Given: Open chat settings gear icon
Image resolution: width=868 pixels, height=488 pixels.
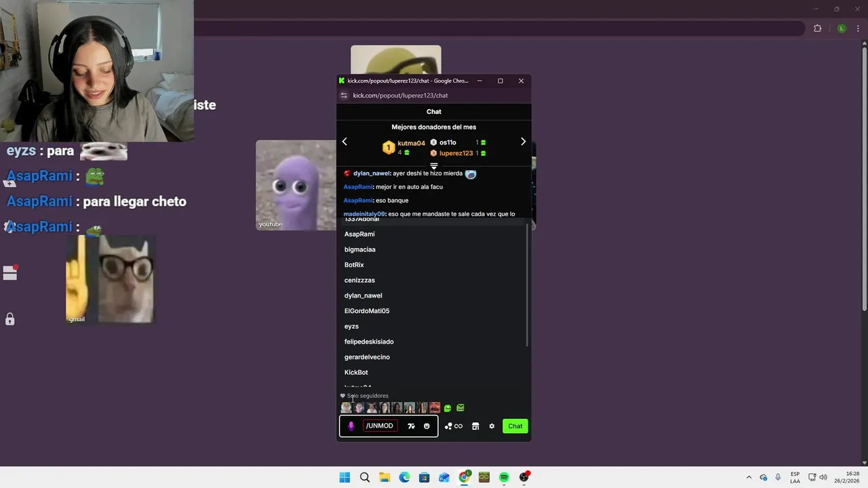Looking at the screenshot, I should tap(492, 426).
